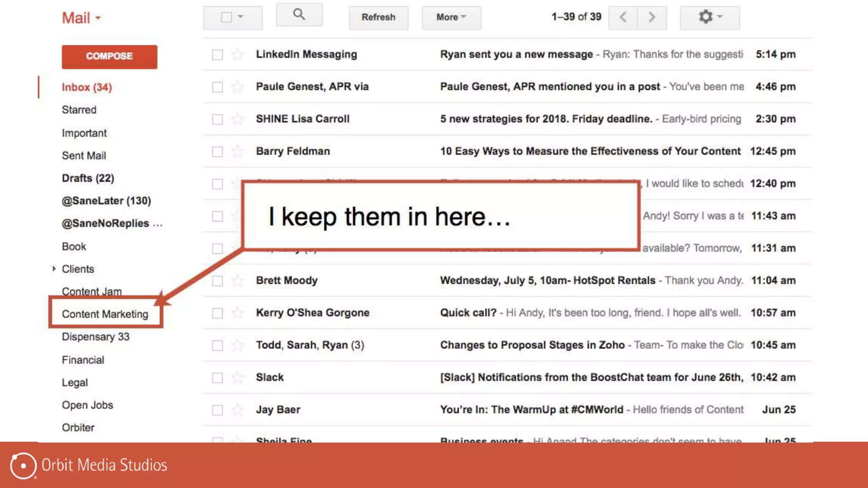Check the Kerry O'Shea Gorgone email box
The width and height of the screenshot is (868, 488).
pyautogui.click(x=217, y=313)
